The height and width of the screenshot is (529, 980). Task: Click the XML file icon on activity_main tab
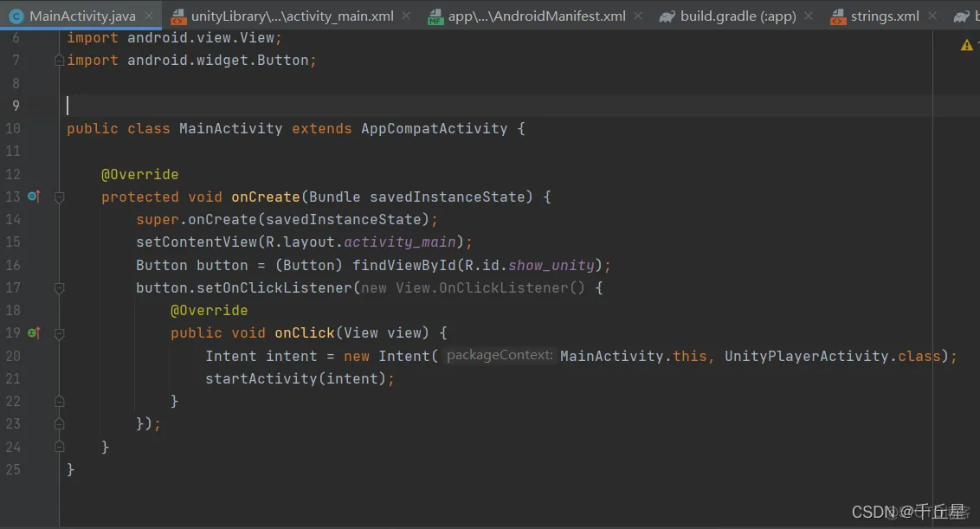[x=178, y=17]
